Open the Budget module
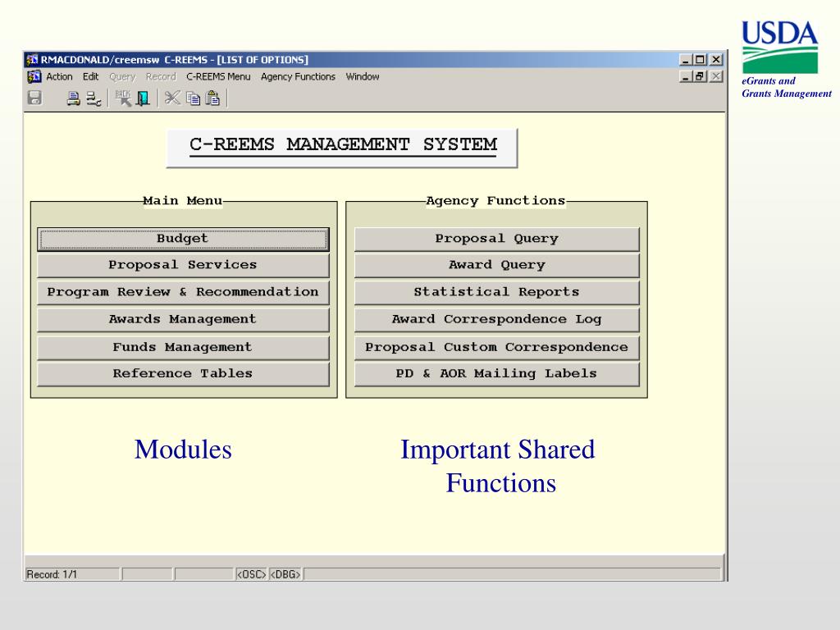Viewport: 840px width, 630px height. pos(183,239)
